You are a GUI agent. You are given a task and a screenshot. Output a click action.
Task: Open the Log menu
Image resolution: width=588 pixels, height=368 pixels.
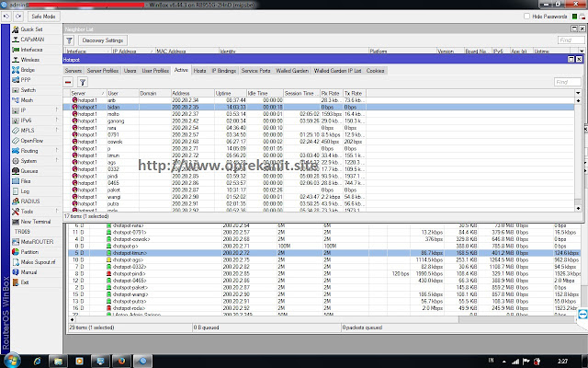[x=25, y=191]
